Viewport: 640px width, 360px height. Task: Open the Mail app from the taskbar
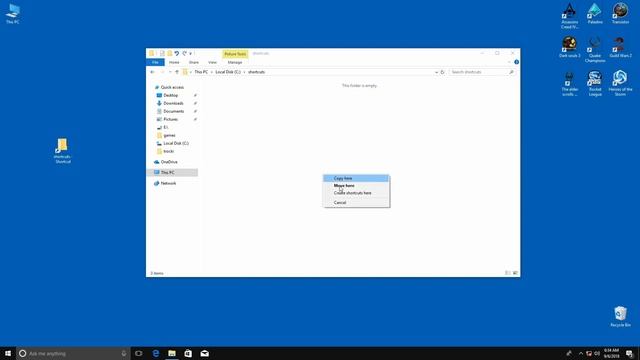pyautogui.click(x=204, y=353)
